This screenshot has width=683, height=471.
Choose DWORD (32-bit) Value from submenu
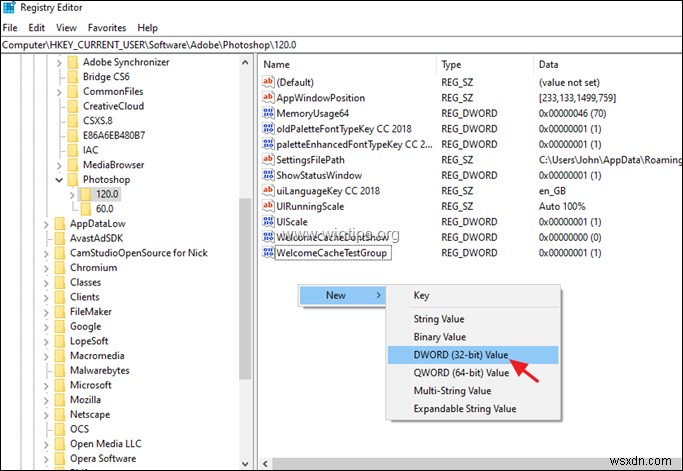[473, 355]
